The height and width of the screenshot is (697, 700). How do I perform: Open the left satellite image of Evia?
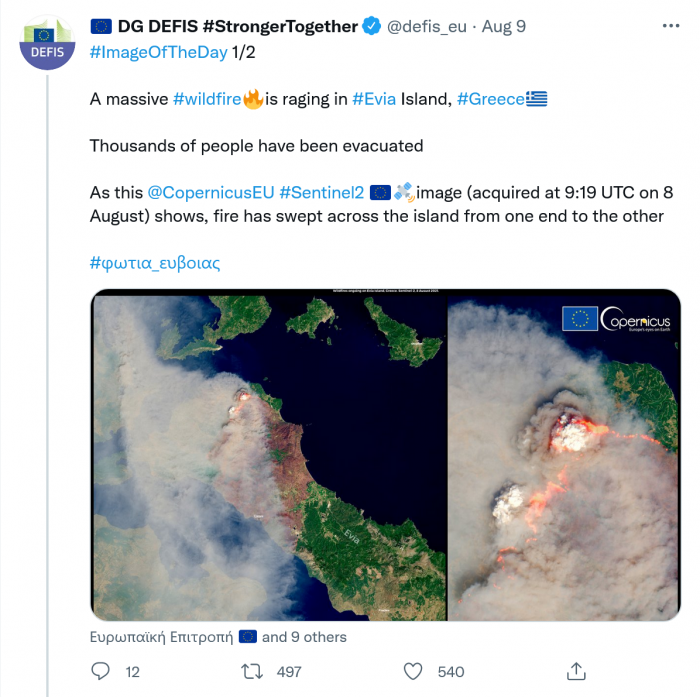tap(268, 455)
